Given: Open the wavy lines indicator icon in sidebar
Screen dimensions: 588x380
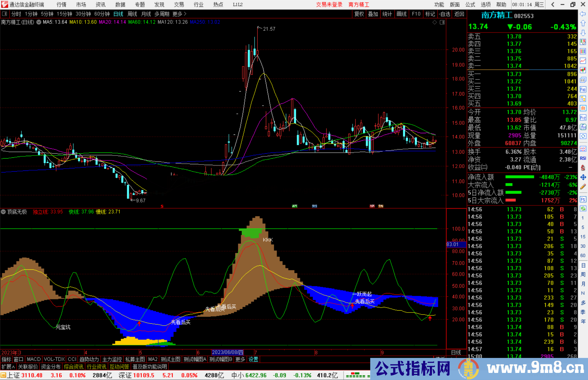Looking at the screenshot, I should coord(583,149).
